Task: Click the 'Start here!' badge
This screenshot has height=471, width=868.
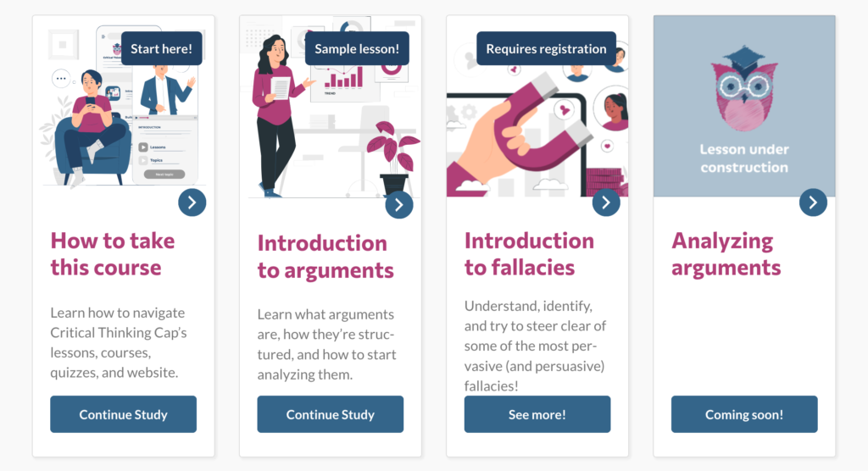Action: tap(162, 48)
